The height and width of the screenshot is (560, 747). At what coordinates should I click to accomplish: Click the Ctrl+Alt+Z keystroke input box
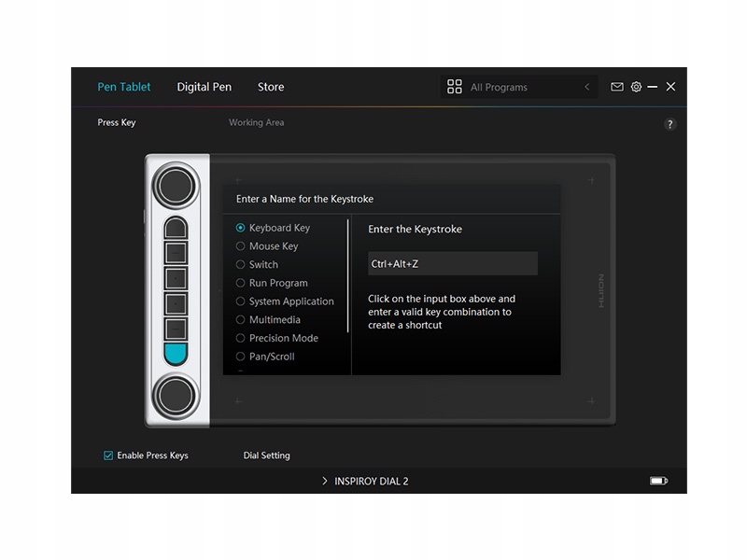pos(453,263)
